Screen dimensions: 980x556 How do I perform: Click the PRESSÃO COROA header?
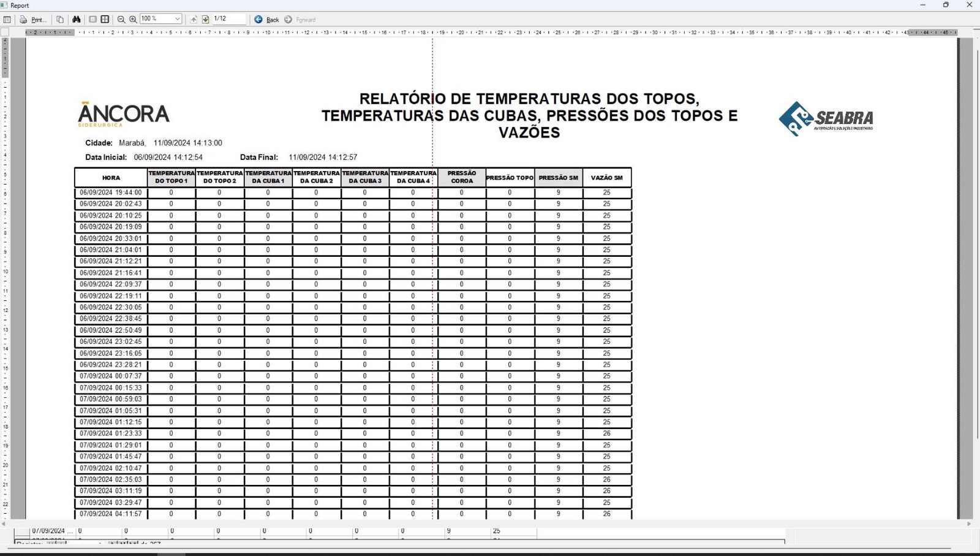pyautogui.click(x=462, y=178)
